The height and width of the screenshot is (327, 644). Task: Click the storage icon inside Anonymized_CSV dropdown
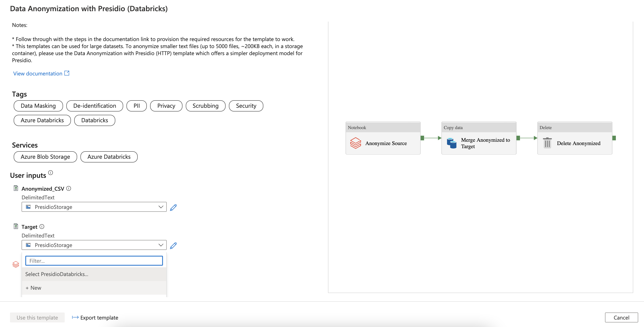click(28, 207)
